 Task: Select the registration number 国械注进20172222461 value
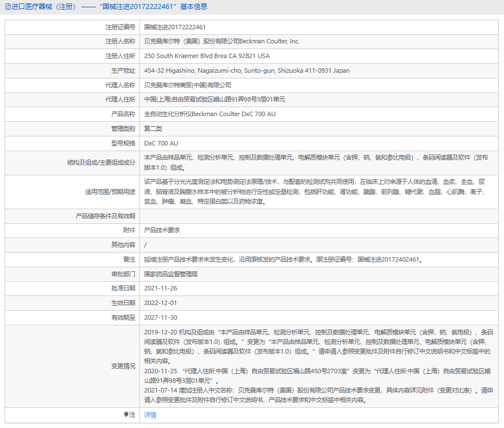point(175,27)
